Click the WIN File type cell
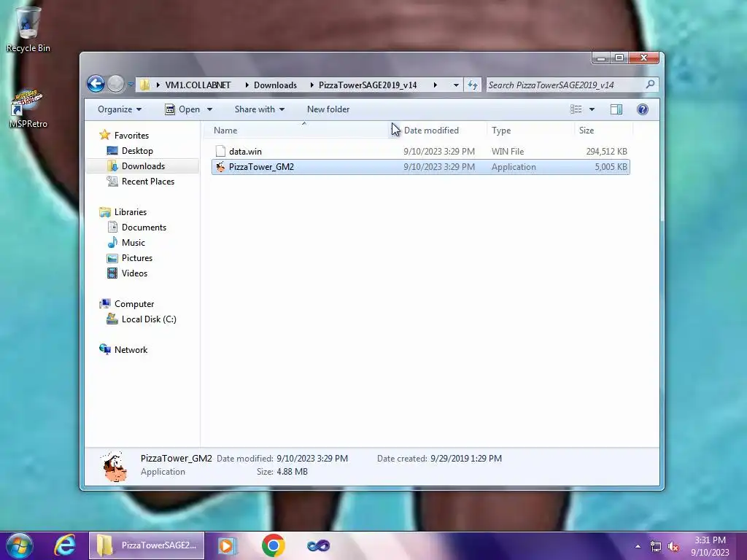The width and height of the screenshot is (747, 560). [508, 152]
